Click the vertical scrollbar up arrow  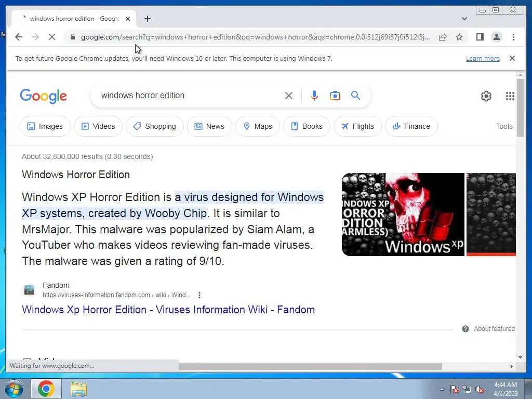[x=521, y=75]
